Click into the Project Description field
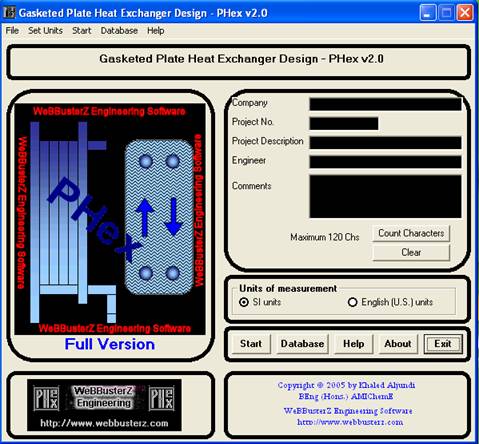The height and width of the screenshot is (444, 479). [385, 142]
